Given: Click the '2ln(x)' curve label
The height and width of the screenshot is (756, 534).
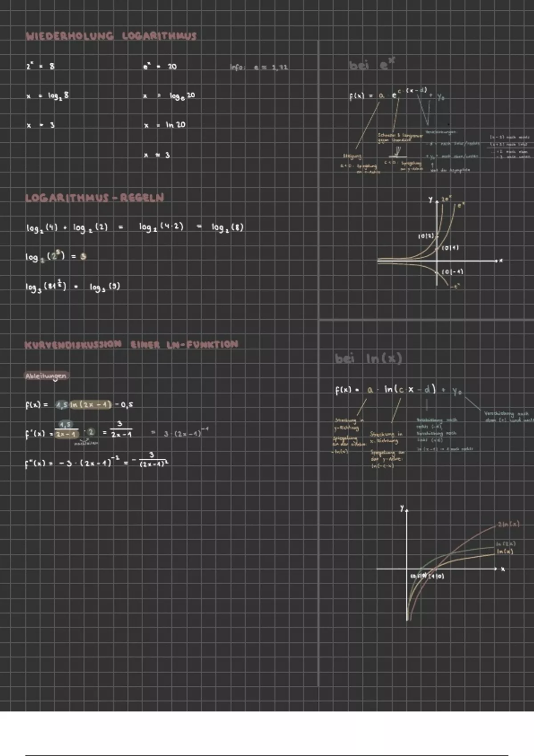Looking at the screenshot, I should (x=508, y=524).
